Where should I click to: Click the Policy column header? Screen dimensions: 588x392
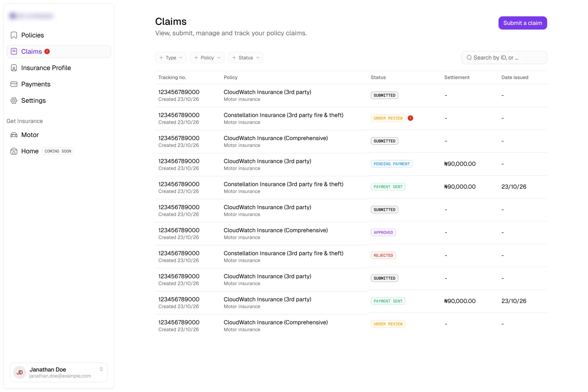click(x=230, y=78)
